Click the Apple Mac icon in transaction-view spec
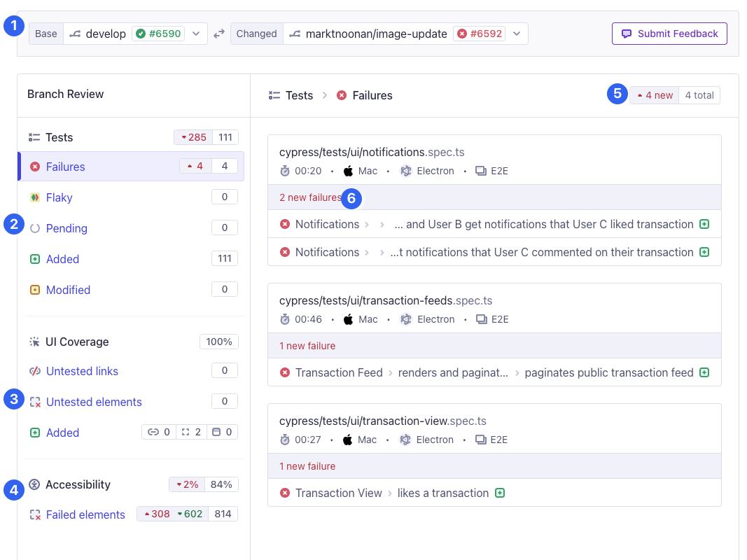The height and width of the screenshot is (560, 747). [x=348, y=440]
